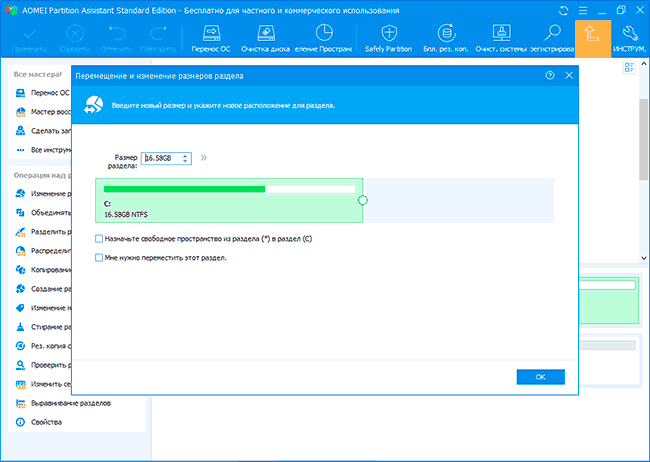Image resolution: width=650 pixels, height=462 pixels.
Task: Increase partition size with up stepper arrow
Action: coord(185,156)
